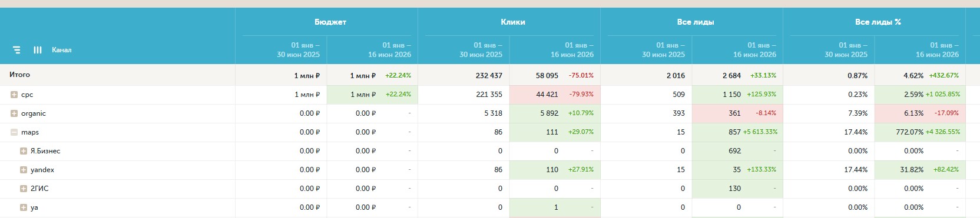Click cpc clicks value 221 355
This screenshot has width=980, height=218.
(489, 95)
